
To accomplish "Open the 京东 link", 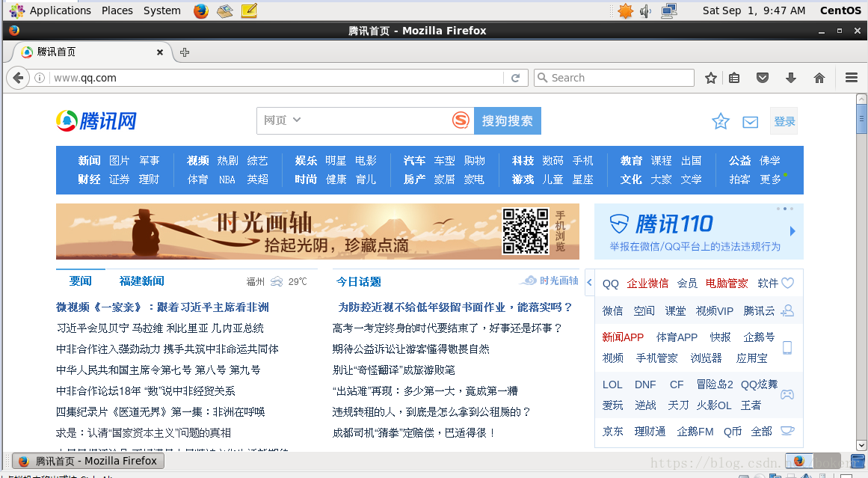I will click(613, 432).
